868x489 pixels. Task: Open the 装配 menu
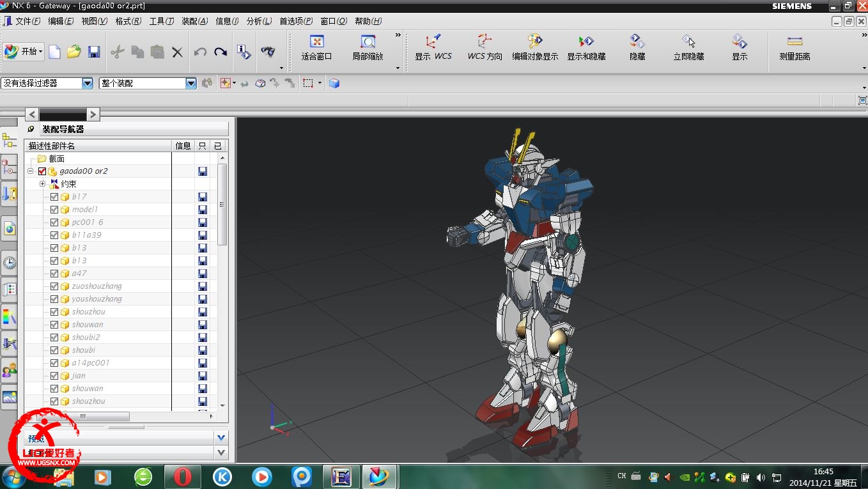(x=194, y=21)
